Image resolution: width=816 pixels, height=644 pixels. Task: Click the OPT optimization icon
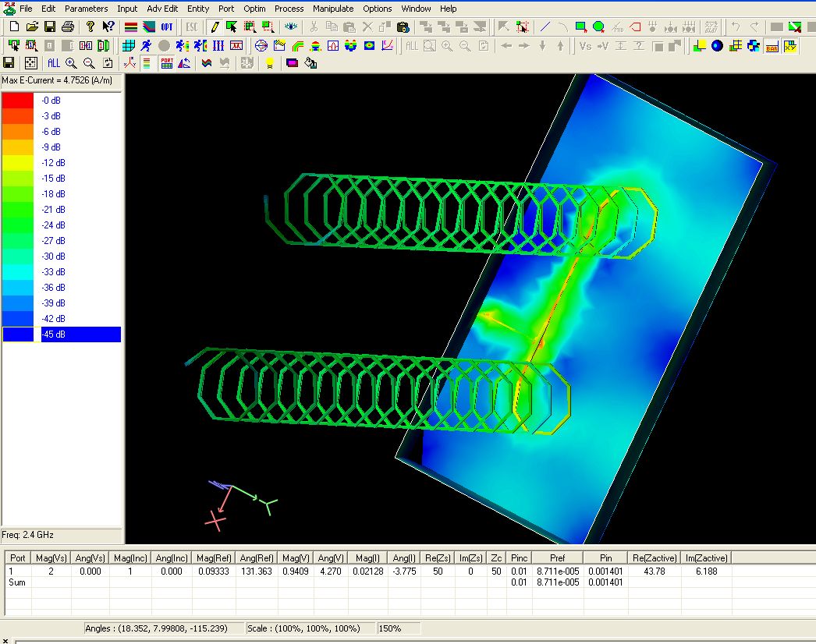[x=167, y=27]
